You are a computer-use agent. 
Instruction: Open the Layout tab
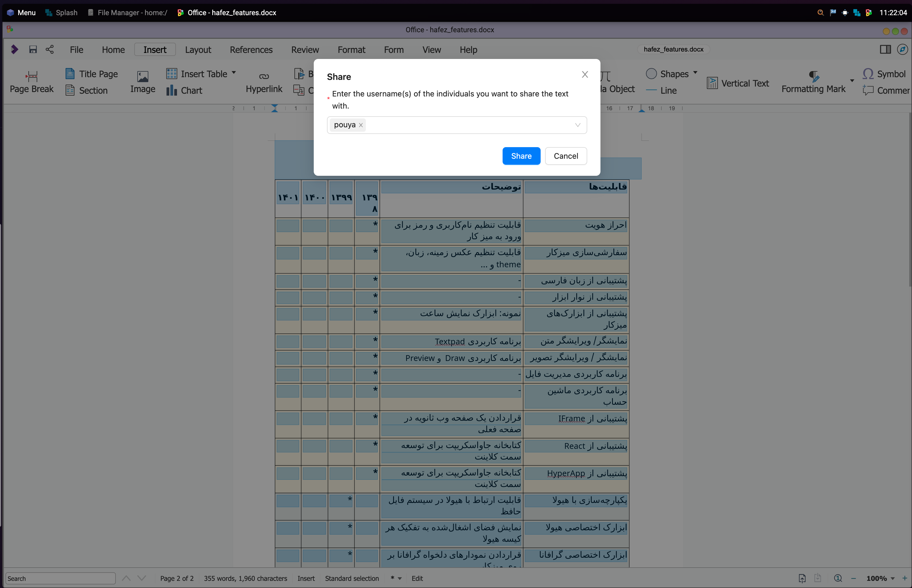point(198,50)
